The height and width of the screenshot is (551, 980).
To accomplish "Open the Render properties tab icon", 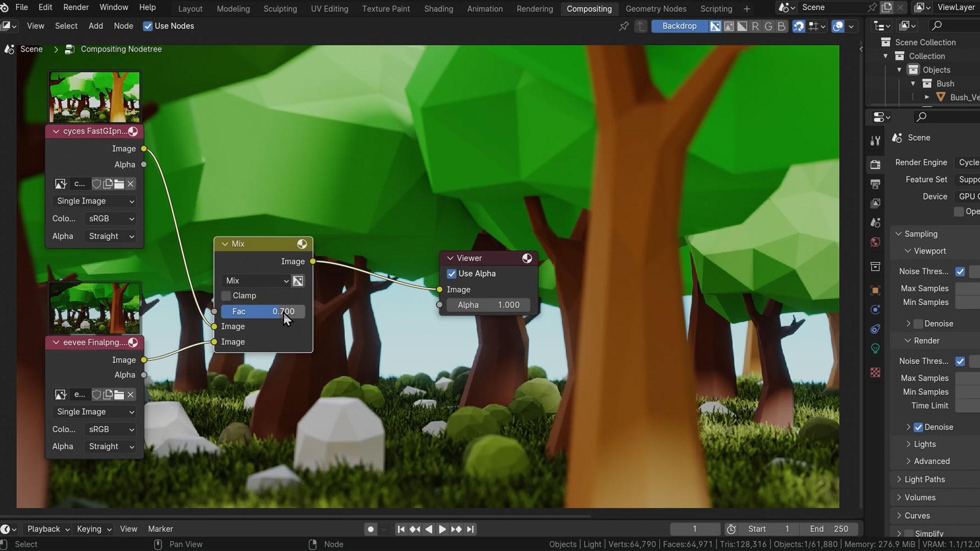I will pos(875,164).
